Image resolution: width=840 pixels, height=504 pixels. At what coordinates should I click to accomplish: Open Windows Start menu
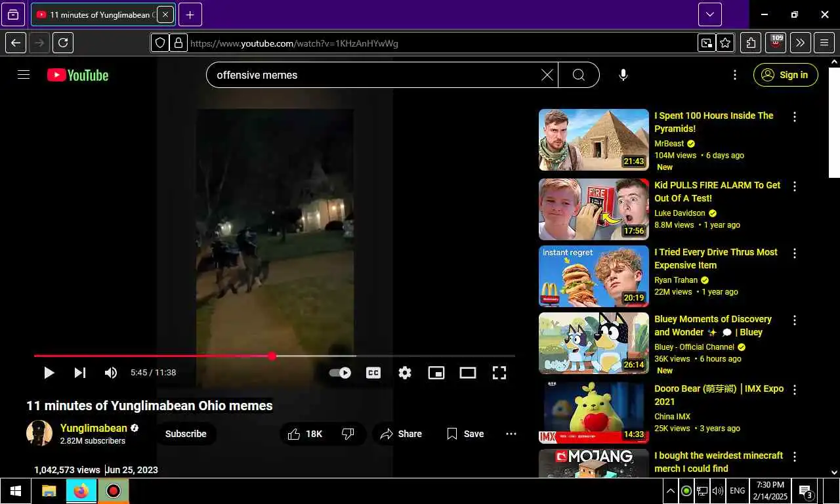(x=16, y=491)
